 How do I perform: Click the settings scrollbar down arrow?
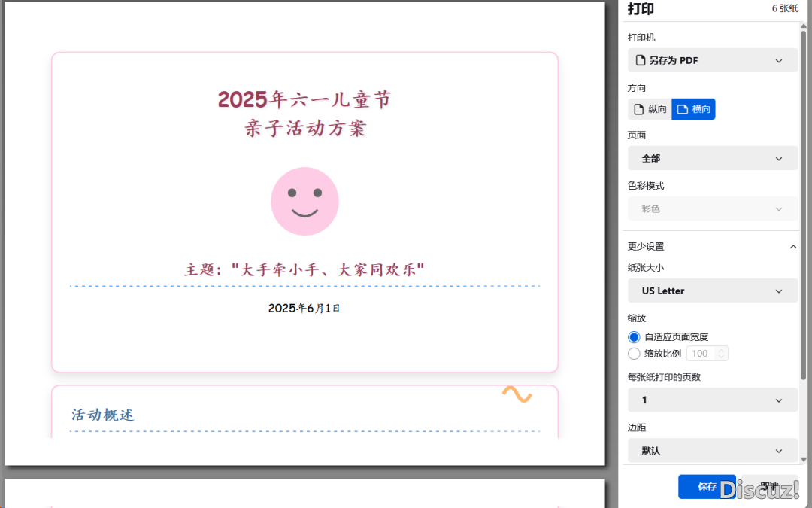click(x=804, y=458)
